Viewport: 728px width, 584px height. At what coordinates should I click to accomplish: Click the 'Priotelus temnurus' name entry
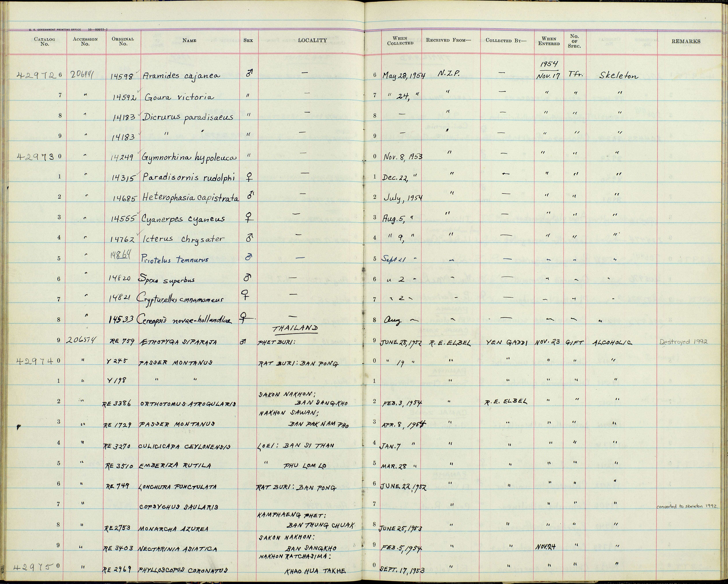175,260
